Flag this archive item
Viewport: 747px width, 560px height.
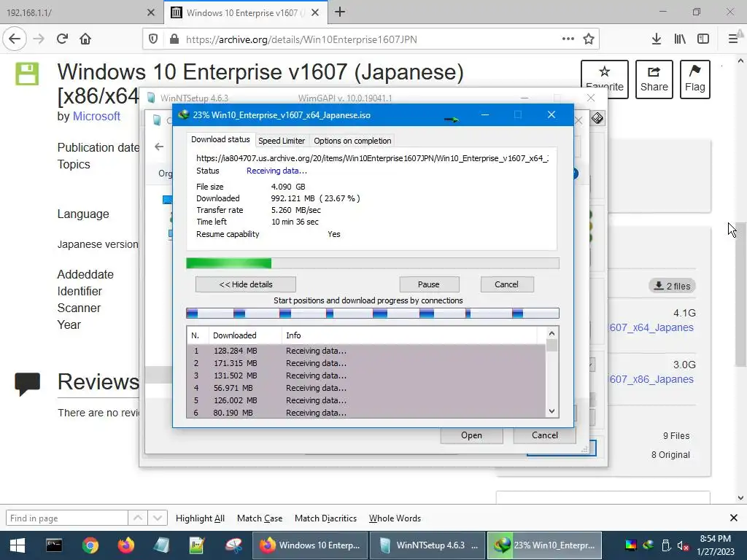tap(695, 79)
